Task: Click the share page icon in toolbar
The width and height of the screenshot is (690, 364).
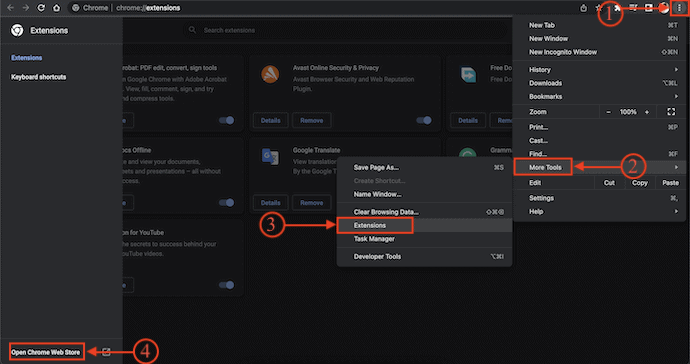Action: pyautogui.click(x=584, y=8)
